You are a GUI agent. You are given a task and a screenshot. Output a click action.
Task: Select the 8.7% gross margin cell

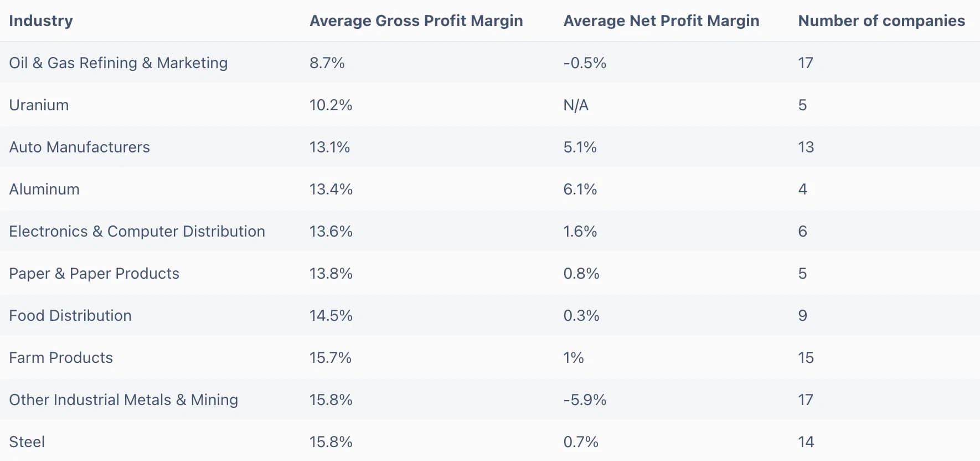tap(327, 63)
